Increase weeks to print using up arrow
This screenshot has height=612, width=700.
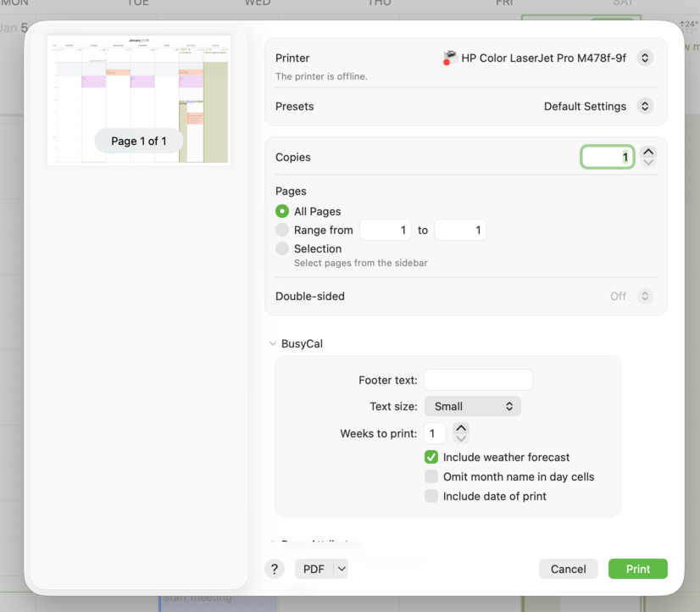coord(461,428)
